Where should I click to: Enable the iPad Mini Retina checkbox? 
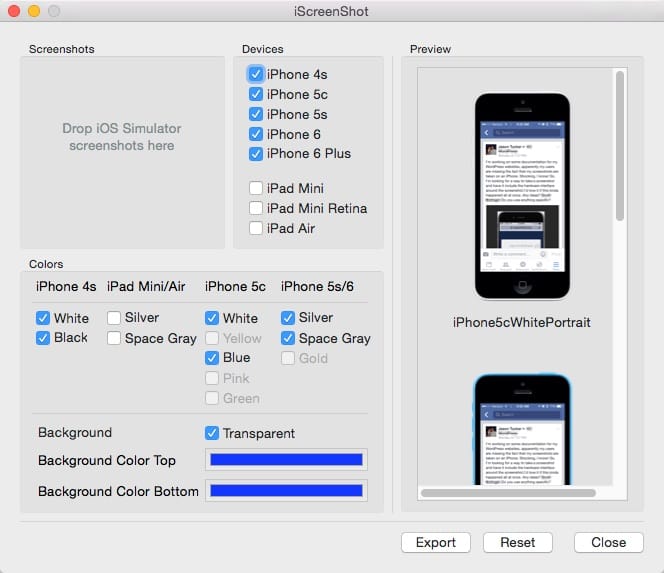(x=255, y=208)
